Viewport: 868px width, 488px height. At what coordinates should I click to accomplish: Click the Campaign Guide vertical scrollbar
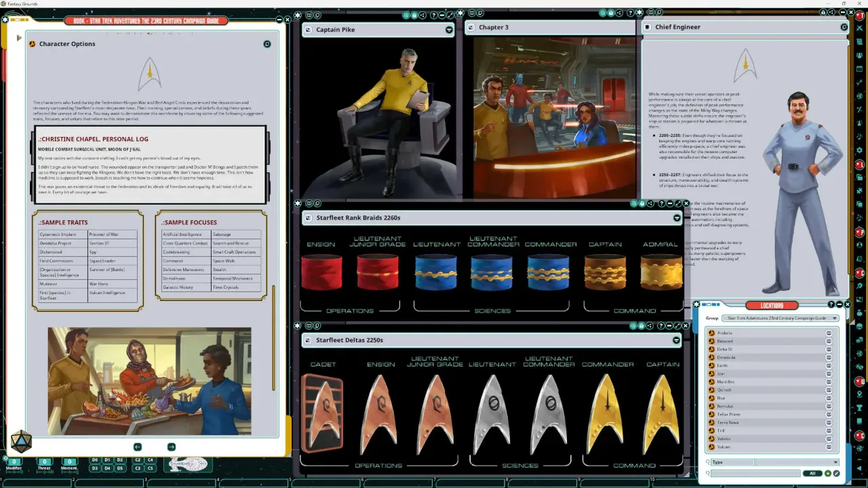click(275, 339)
